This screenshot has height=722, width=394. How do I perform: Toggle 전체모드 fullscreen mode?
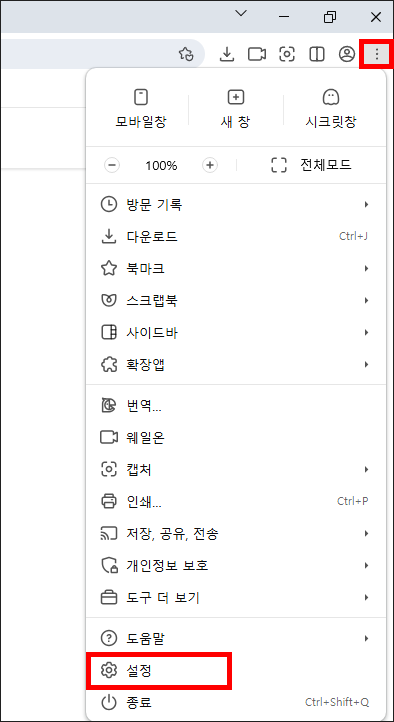[312, 165]
